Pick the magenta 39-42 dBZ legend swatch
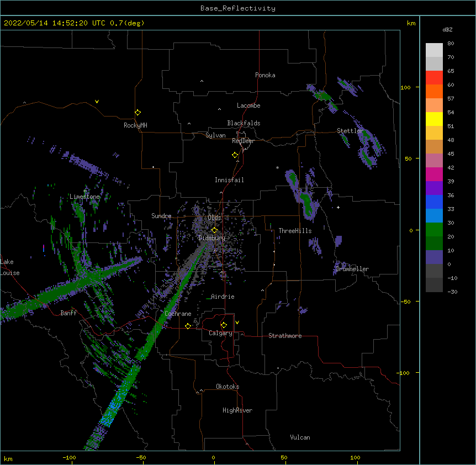 point(434,174)
